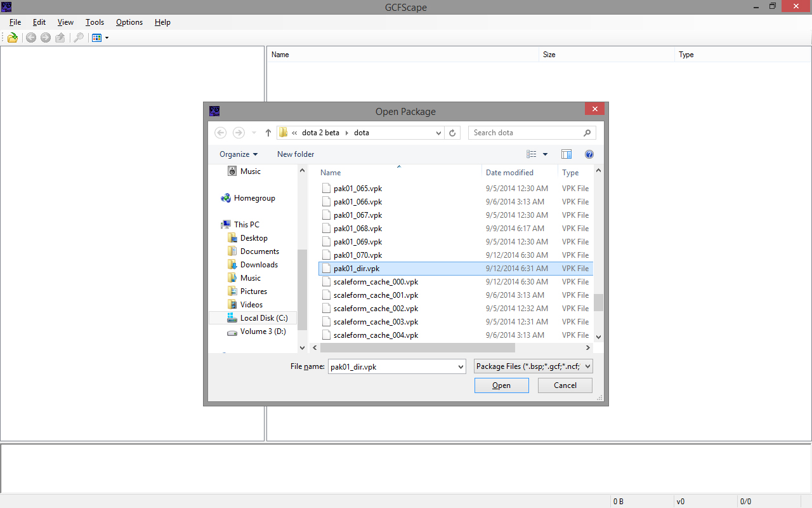Screen dimensions: 812x508
Task: Click the search magnifier in Search dota
Action: tap(587, 133)
